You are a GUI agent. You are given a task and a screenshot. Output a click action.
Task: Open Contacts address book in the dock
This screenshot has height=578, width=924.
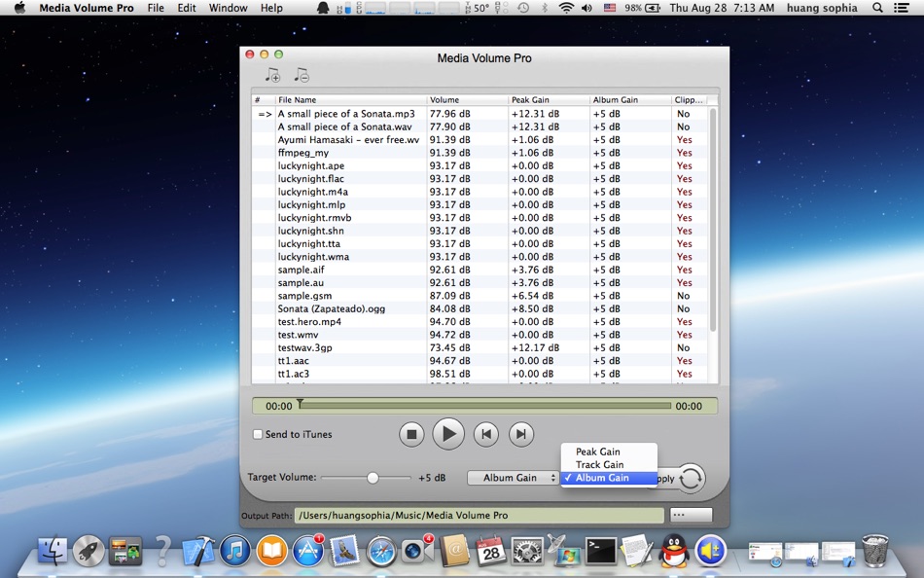click(454, 551)
